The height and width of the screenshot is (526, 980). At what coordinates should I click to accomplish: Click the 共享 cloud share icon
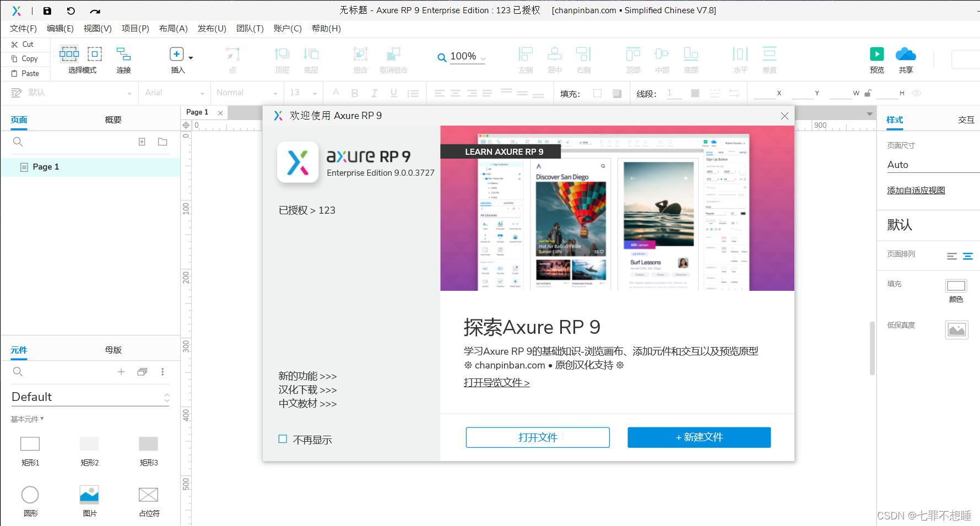pyautogui.click(x=906, y=54)
